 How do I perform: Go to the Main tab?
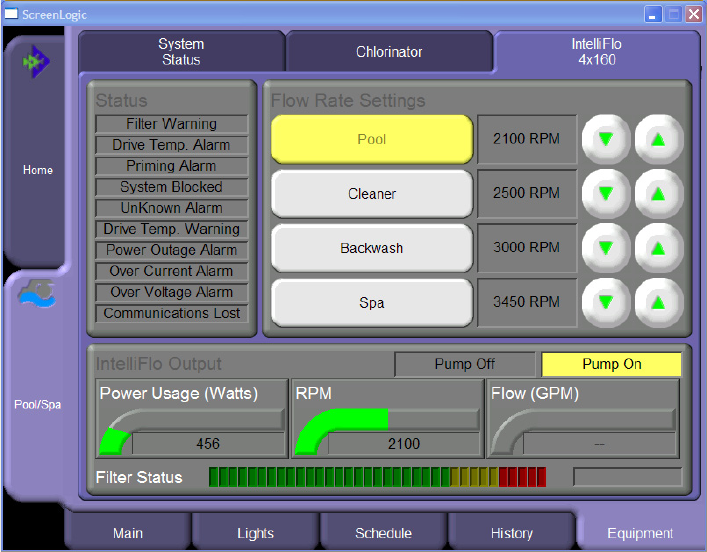point(128,533)
